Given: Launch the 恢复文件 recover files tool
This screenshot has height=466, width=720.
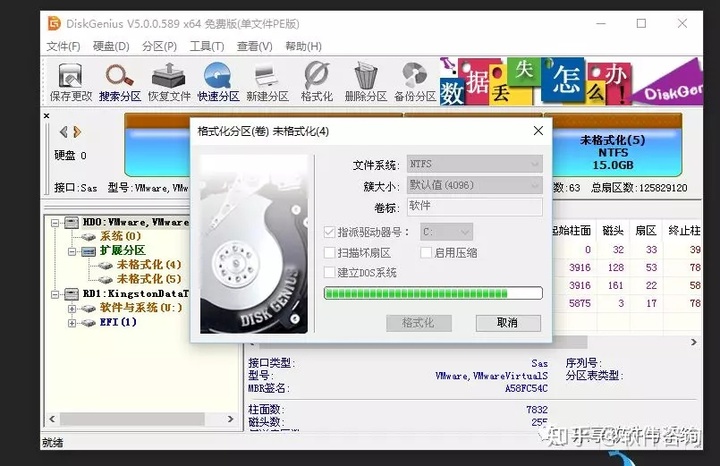Looking at the screenshot, I should pos(169,82).
